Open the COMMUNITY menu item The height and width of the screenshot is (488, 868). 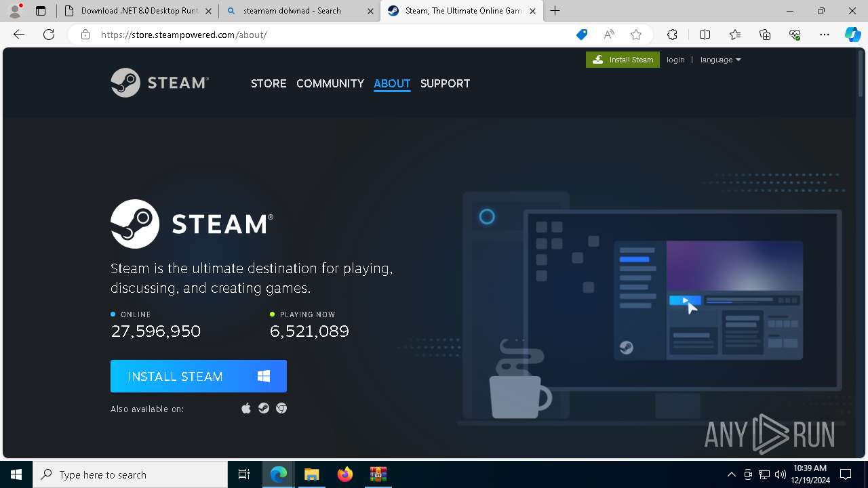(x=330, y=83)
